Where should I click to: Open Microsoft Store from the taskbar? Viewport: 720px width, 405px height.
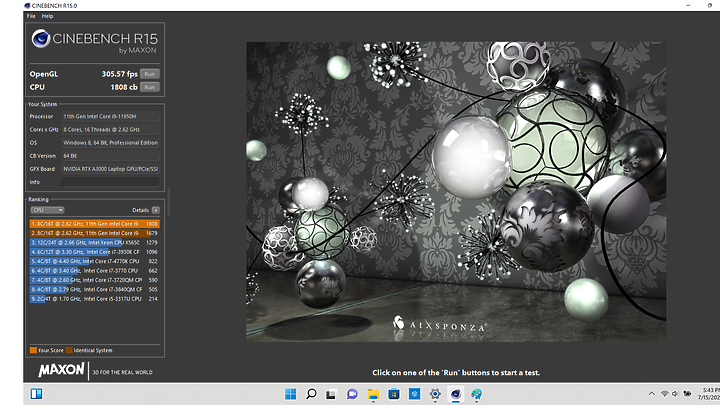pyautogui.click(x=394, y=394)
